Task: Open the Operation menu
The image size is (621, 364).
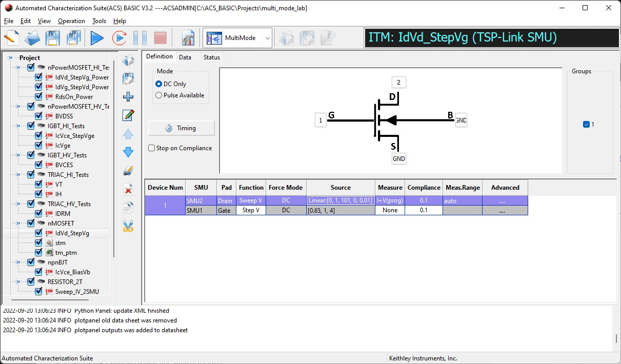Action: tap(71, 21)
